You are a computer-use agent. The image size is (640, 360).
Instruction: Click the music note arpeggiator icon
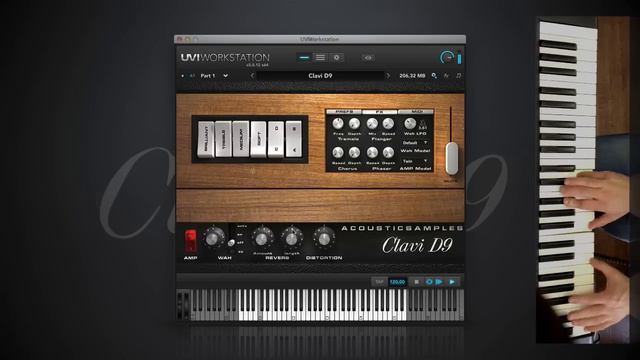[x=458, y=76]
